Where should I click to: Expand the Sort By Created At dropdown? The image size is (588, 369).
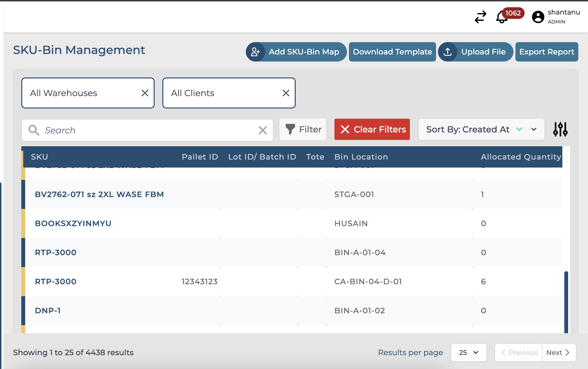[x=534, y=129]
